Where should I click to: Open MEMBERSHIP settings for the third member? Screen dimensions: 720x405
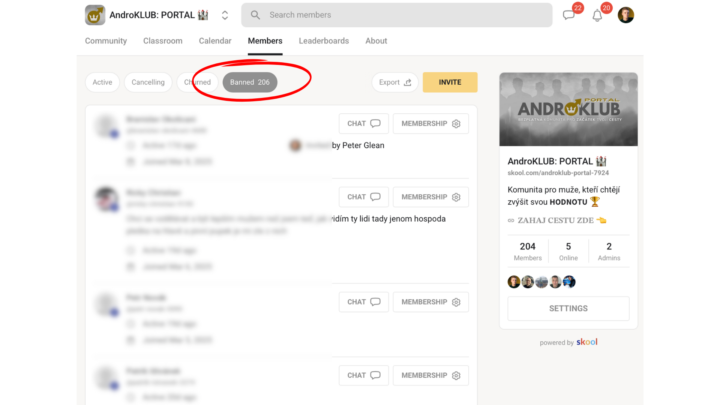pyautogui.click(x=431, y=302)
